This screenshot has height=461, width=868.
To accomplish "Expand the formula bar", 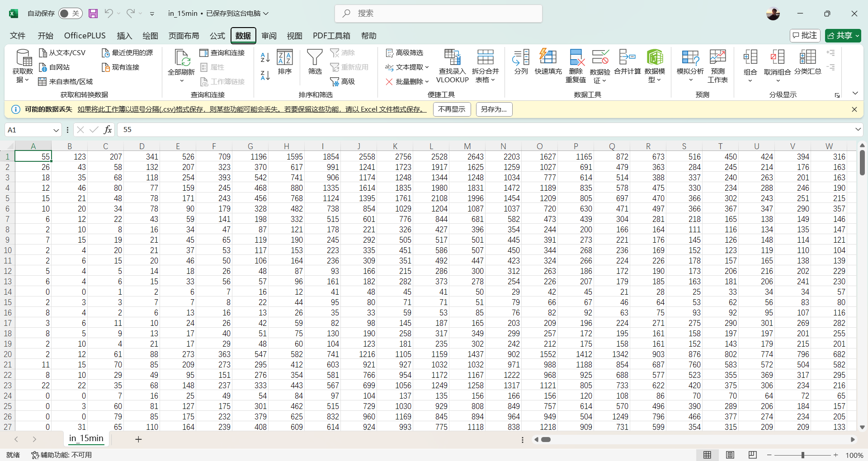I will tap(858, 130).
